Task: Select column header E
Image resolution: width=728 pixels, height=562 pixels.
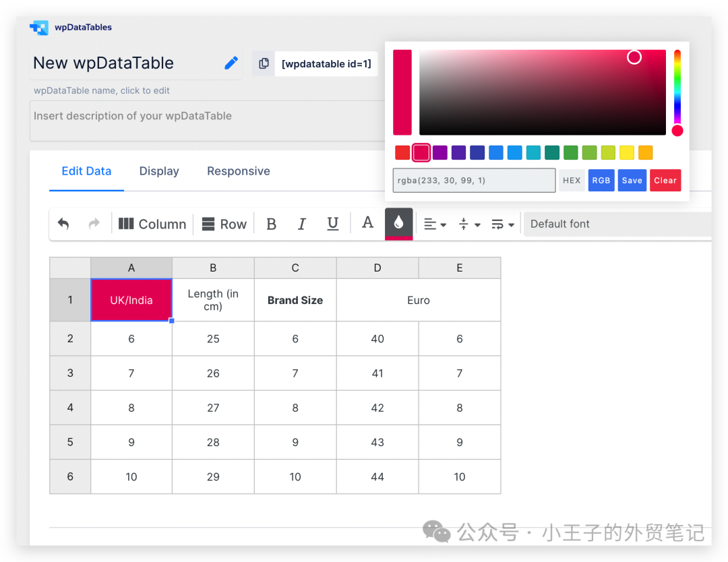Action: pos(460,268)
